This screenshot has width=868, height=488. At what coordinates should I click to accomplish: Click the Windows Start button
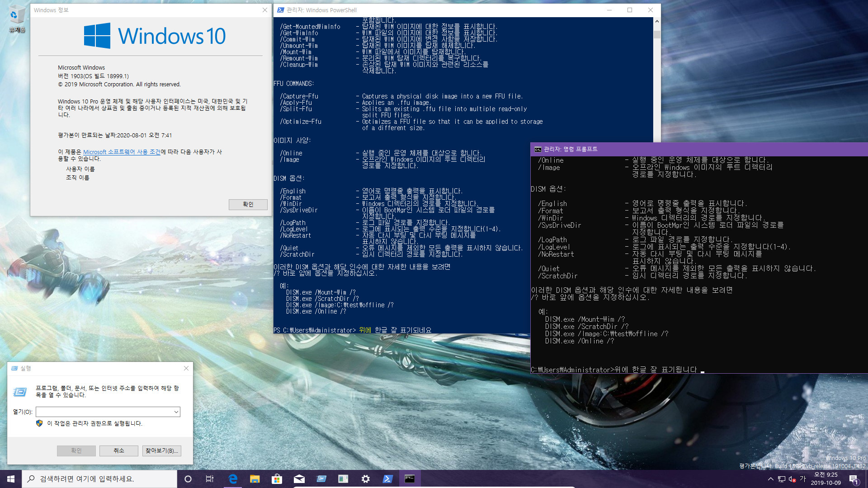[11, 479]
